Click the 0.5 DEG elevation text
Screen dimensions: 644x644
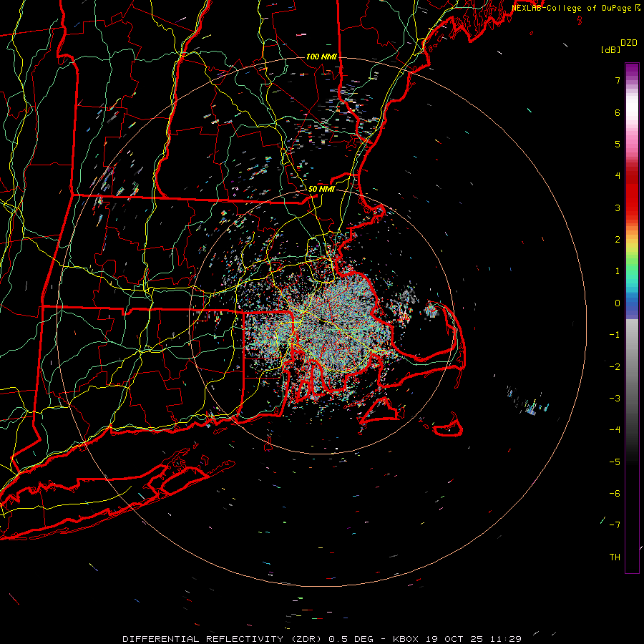coord(351,639)
